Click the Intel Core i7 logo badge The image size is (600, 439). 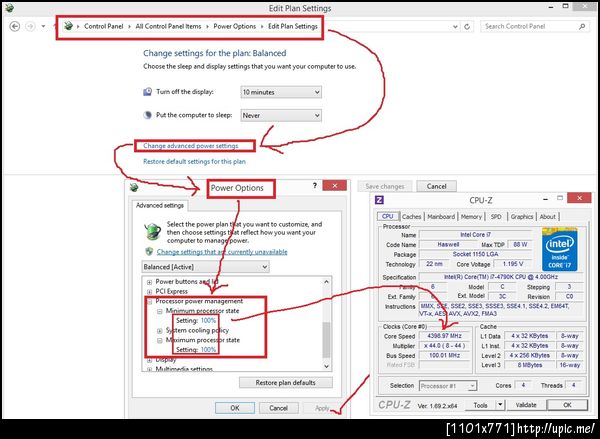(559, 249)
